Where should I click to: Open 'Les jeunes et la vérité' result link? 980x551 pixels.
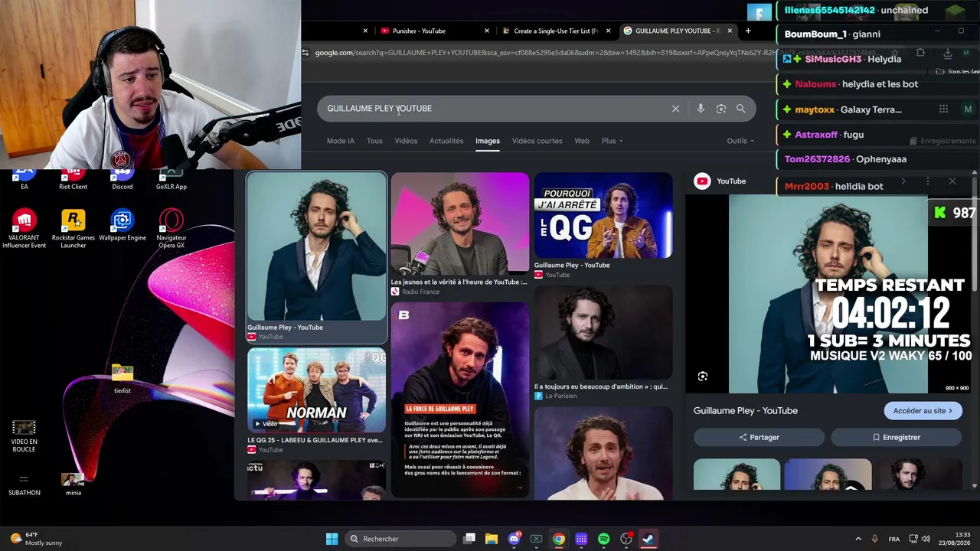point(459,282)
